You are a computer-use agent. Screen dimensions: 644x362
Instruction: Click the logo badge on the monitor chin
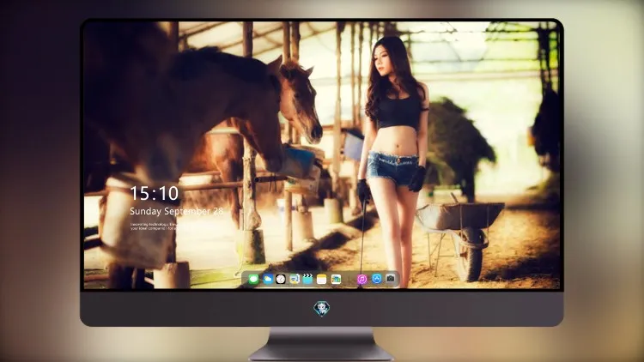click(322, 308)
